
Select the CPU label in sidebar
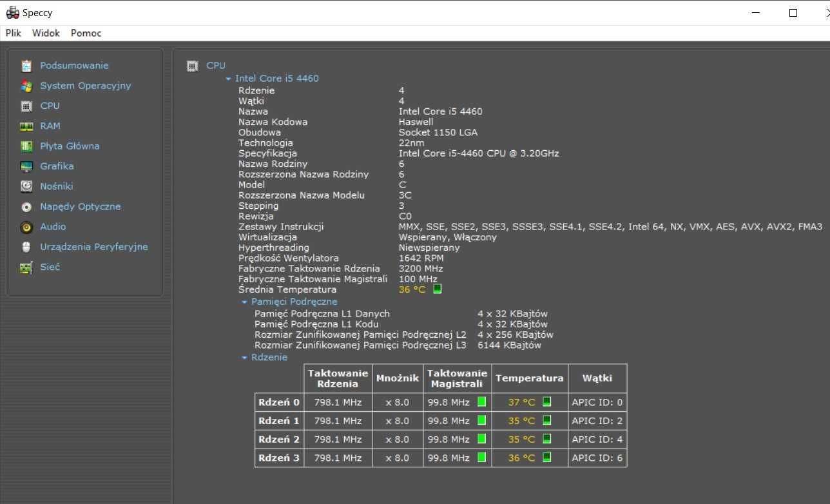click(50, 106)
